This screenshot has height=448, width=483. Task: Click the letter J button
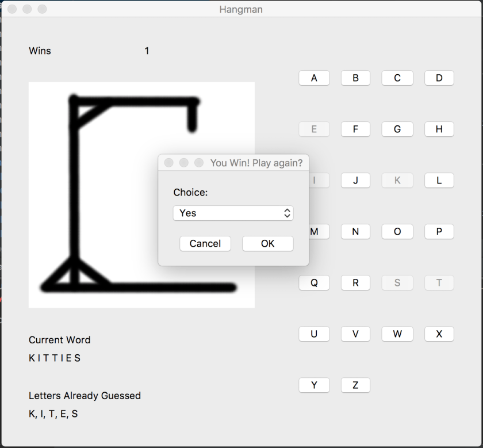pos(355,181)
